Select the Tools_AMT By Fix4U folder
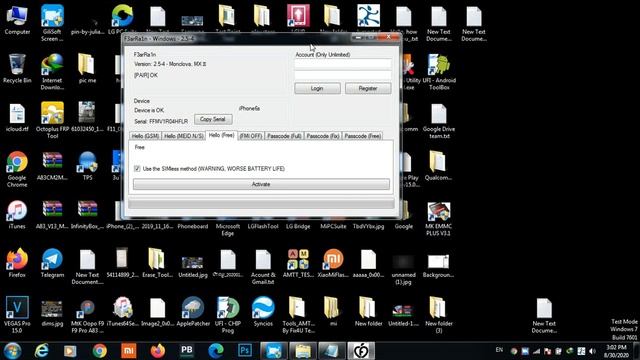Screen dimensions: 640x360 click(x=298, y=315)
